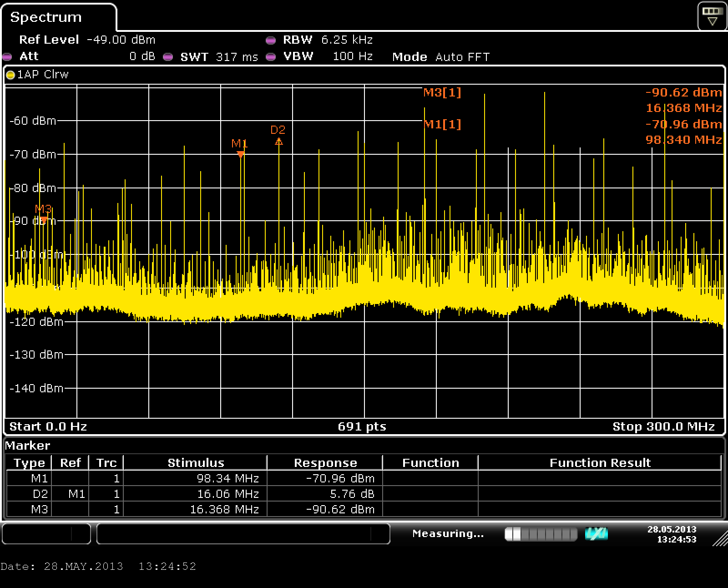Click the measuring progress bar

[x=541, y=534]
